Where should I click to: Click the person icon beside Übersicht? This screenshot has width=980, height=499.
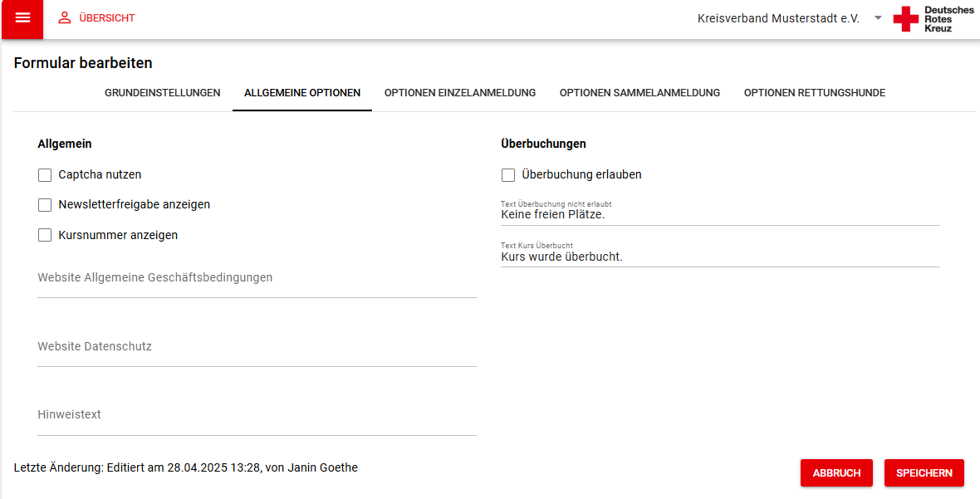(x=65, y=18)
